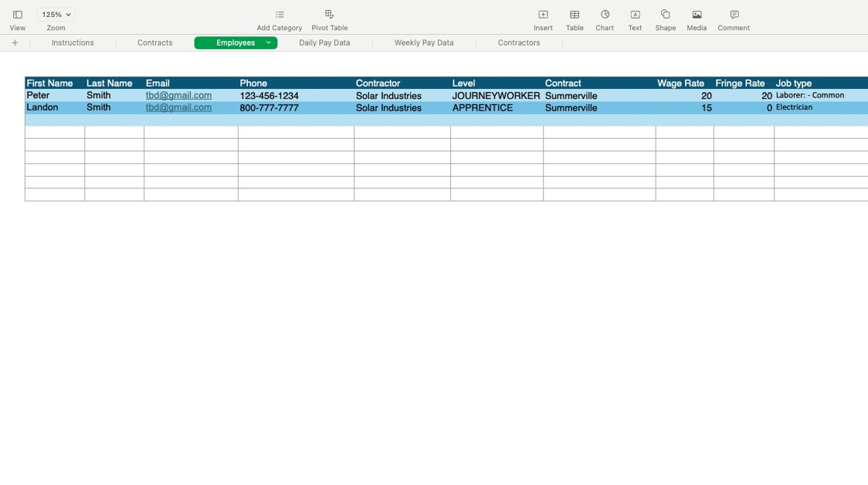Open Peter's tbd@gmail.com email link
This screenshot has height=485, width=868.
click(178, 95)
